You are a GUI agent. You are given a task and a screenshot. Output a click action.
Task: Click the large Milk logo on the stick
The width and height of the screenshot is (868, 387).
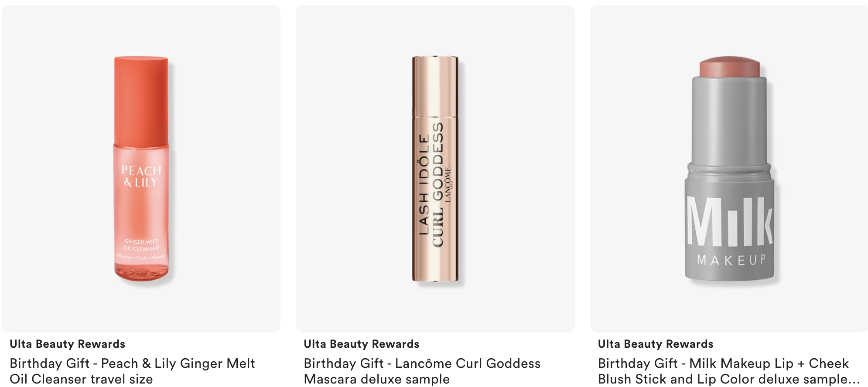click(x=730, y=221)
